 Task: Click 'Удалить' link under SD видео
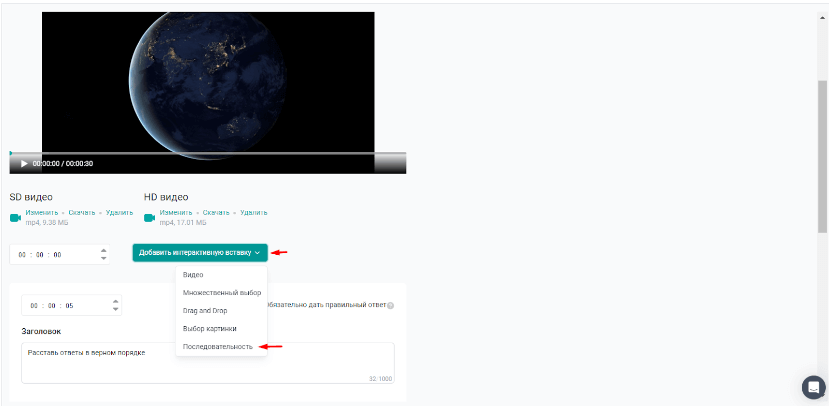click(119, 213)
